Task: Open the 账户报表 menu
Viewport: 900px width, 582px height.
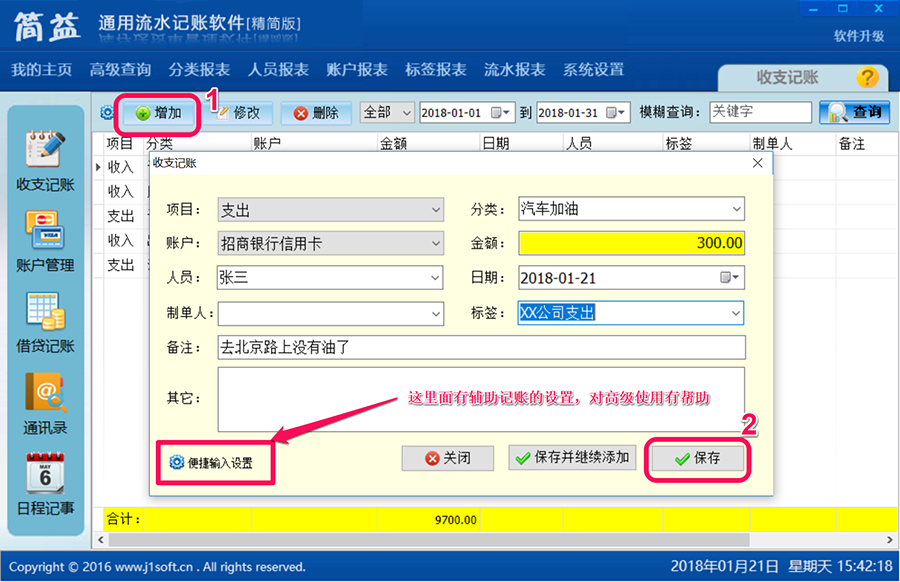Action: pos(357,69)
